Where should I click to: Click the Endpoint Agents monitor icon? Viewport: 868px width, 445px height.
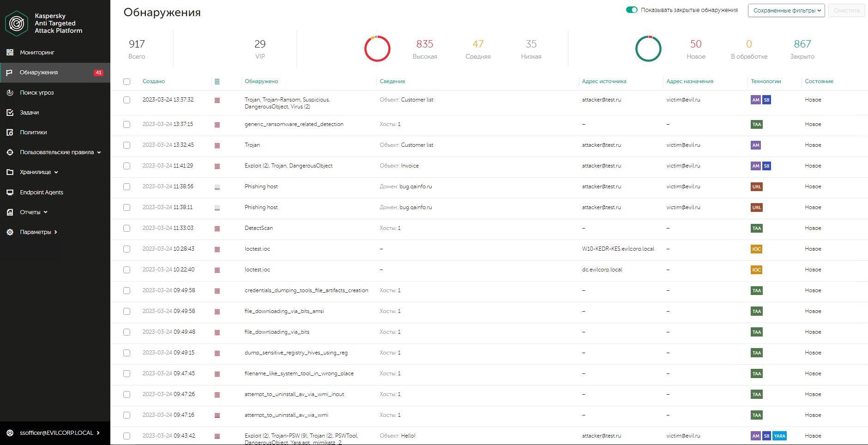(10, 192)
